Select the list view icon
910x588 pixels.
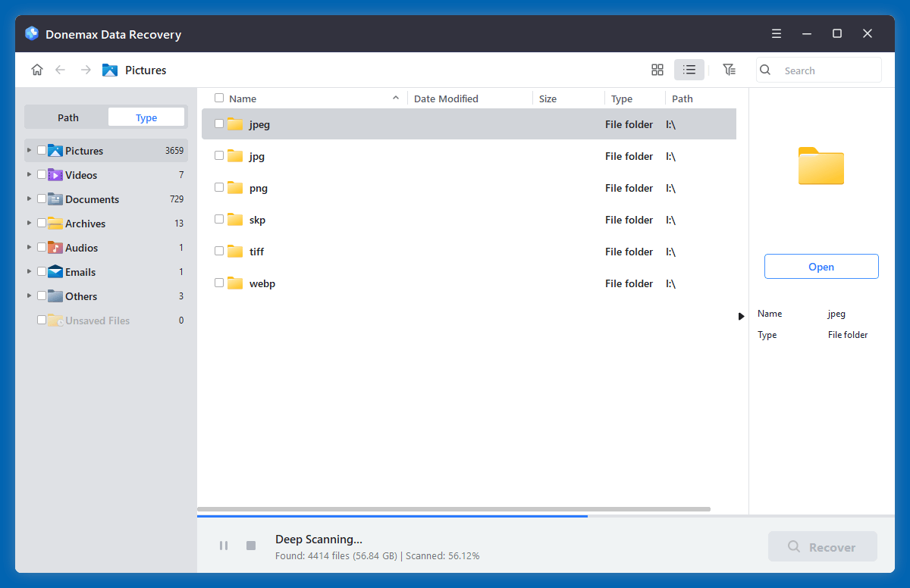[689, 69]
